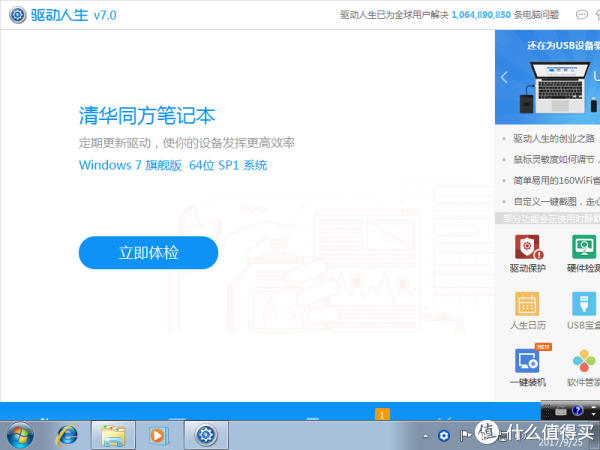This screenshot has width=600, height=450.
Task: Open the USB device laptop banner
Action: 548,77
